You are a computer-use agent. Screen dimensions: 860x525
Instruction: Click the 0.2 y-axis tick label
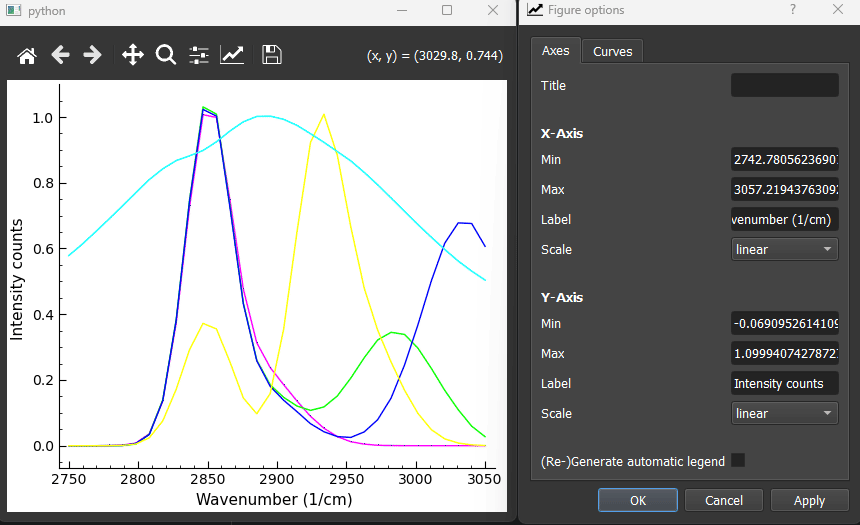coord(43,380)
